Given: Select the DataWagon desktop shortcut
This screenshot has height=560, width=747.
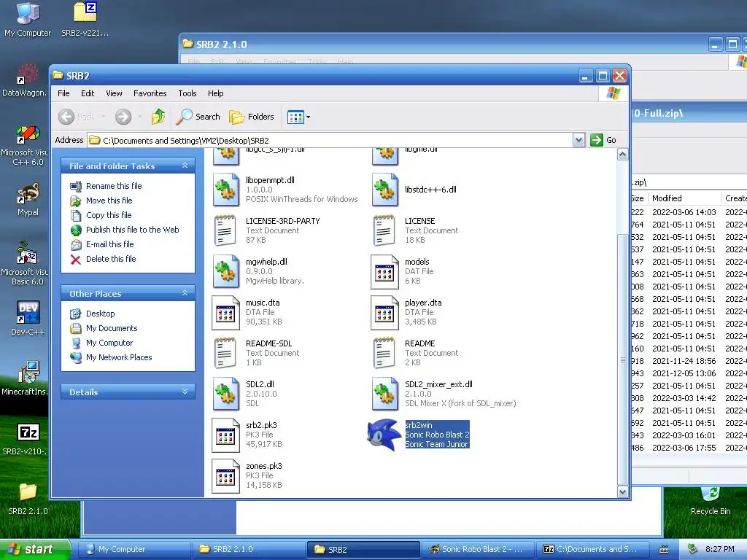Looking at the screenshot, I should [x=25, y=80].
